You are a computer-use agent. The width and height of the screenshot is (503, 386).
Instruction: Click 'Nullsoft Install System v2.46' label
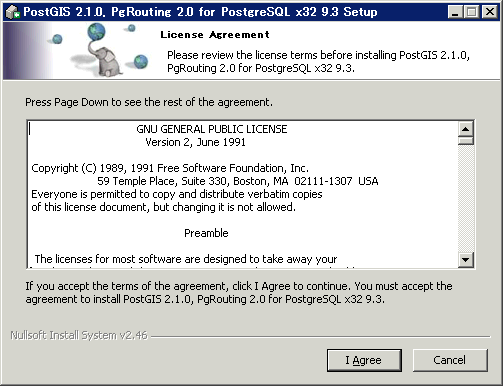tap(79, 335)
